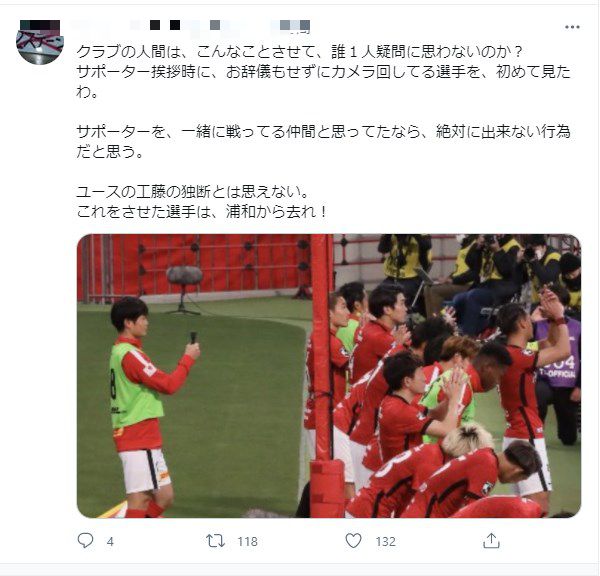The width and height of the screenshot is (600, 576).
Task: Click the reply speech bubble icon
Action: 85,541
